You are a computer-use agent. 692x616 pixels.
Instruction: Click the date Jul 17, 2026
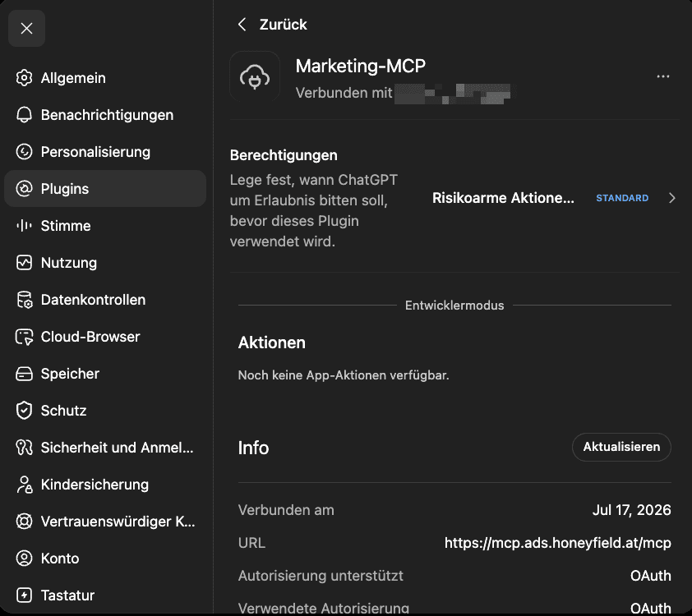point(631,510)
